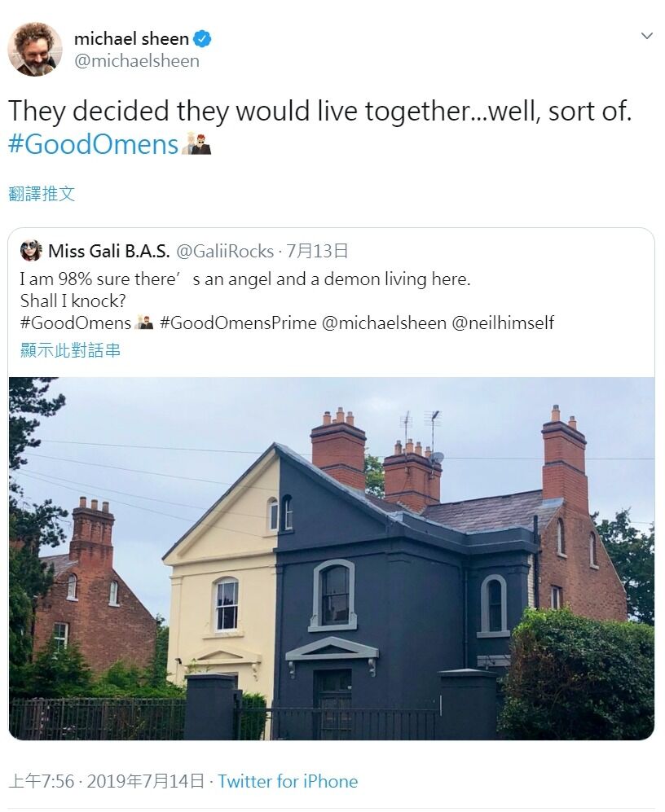Open the #GoodOmens hashtag in main tweet
The height and width of the screenshot is (812, 665).
tap(93, 143)
